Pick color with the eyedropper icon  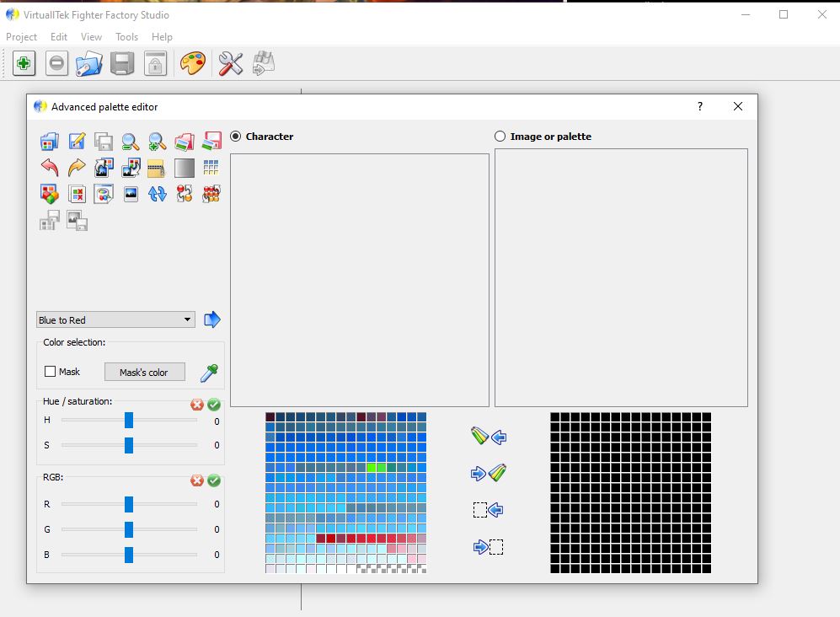[209, 373]
